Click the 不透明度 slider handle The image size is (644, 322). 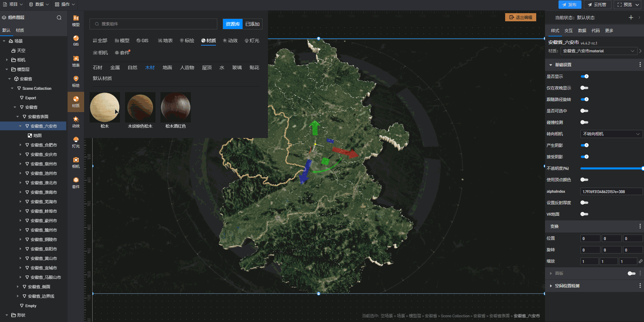click(x=642, y=168)
